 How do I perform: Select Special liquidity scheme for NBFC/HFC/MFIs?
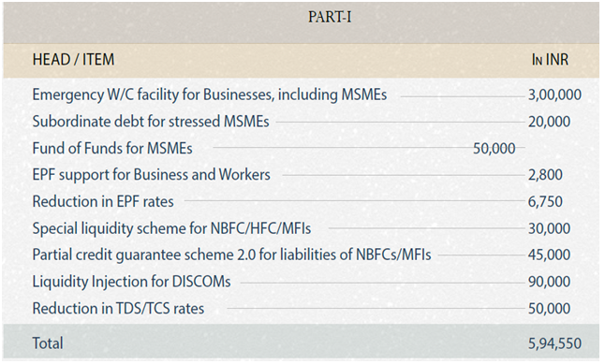click(x=171, y=228)
